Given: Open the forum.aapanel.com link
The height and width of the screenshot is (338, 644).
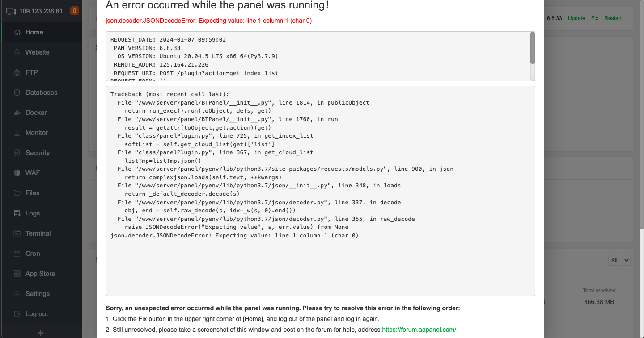Looking at the screenshot, I should (x=419, y=330).
